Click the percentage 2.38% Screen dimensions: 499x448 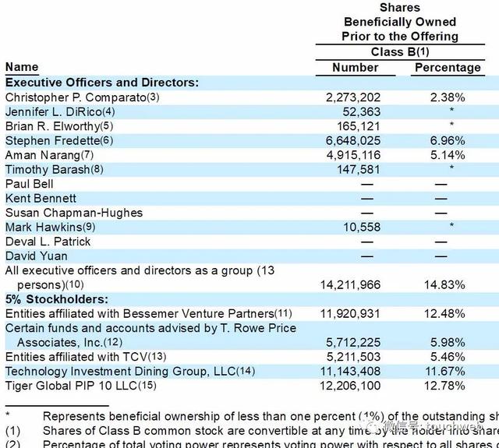point(448,97)
